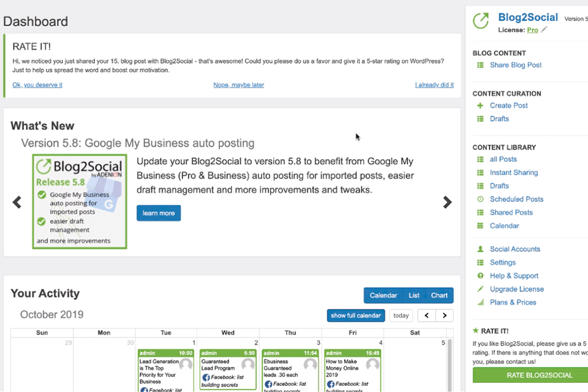The height and width of the screenshot is (392, 588).
Task: Open the Lead Generation post on Tuesday
Action: click(x=158, y=371)
